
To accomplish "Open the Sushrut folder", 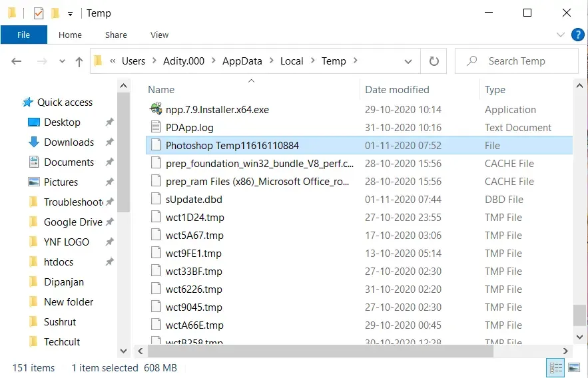I will (60, 322).
